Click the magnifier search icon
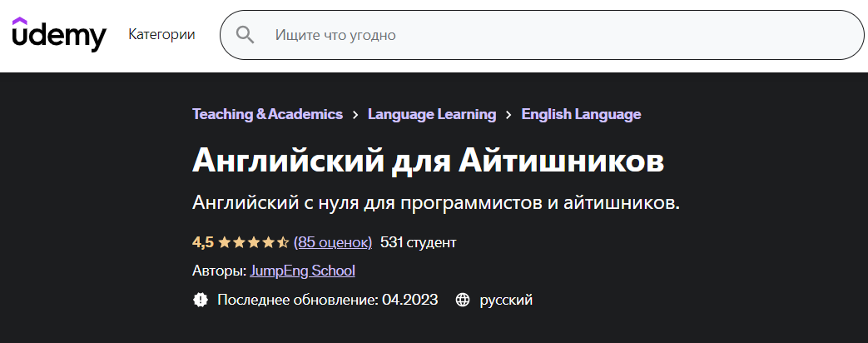Image resolution: width=868 pixels, height=343 pixels. [245, 35]
